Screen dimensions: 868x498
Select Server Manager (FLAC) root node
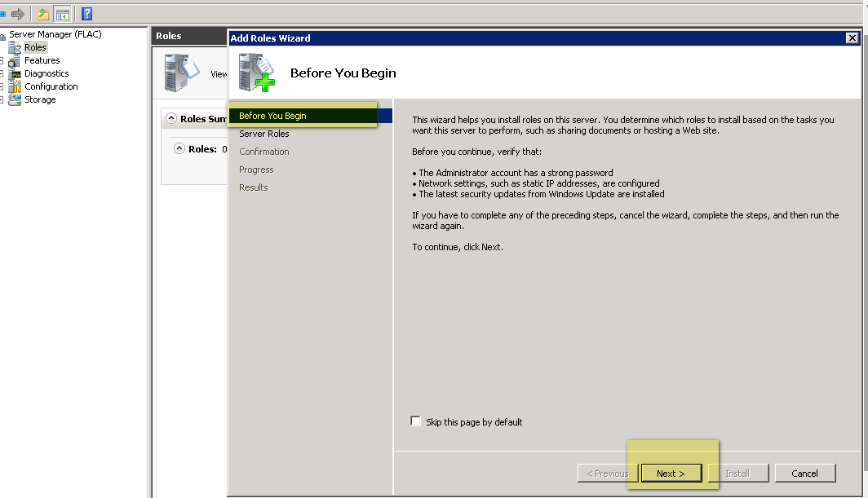pyautogui.click(x=55, y=34)
